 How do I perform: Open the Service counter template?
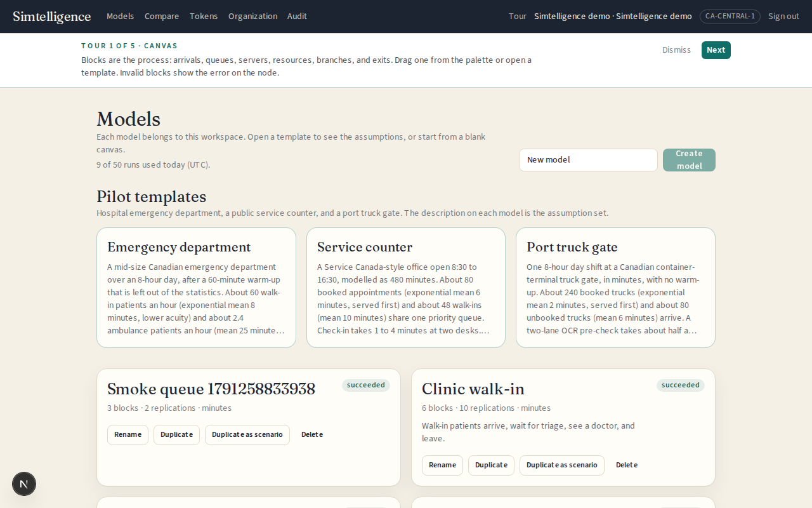(406, 288)
